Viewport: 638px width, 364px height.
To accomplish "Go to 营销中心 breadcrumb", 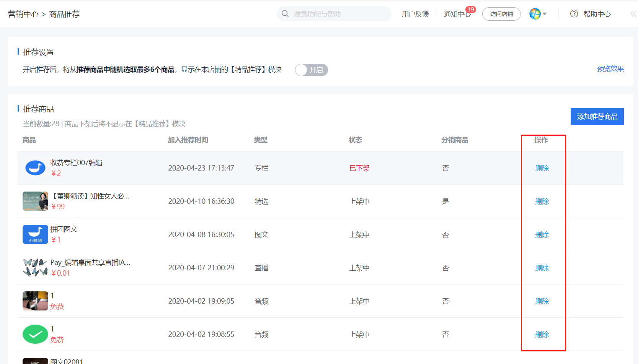I will coord(23,14).
